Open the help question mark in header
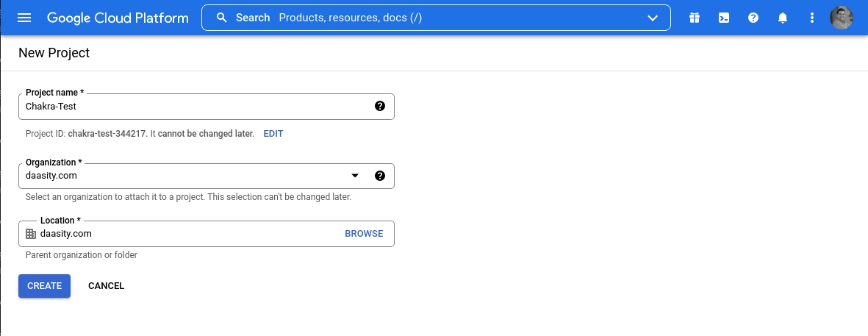 [753, 18]
